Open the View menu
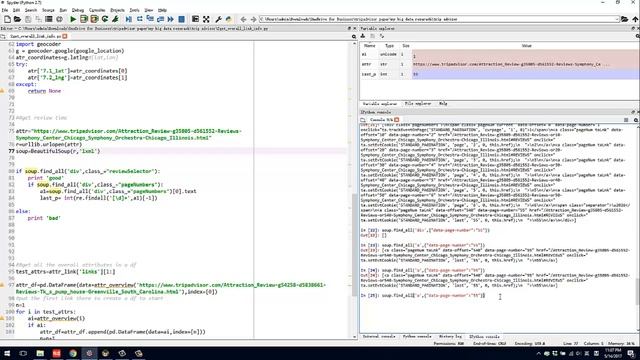The height and width of the screenshot is (360, 640). coord(149,10)
